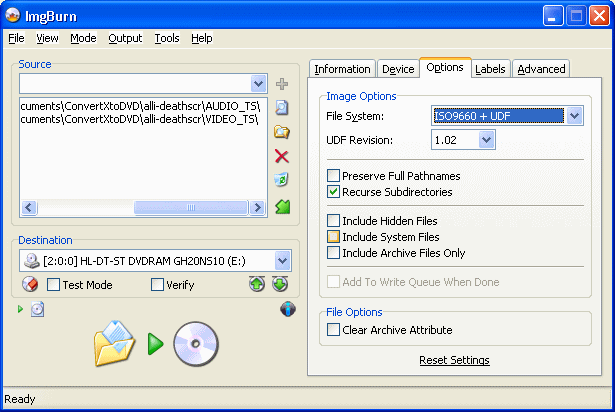Screen dimensions: 615x412
Task: Click the grayed-out Add To Write Queue checkbox
Action: [x=333, y=281]
